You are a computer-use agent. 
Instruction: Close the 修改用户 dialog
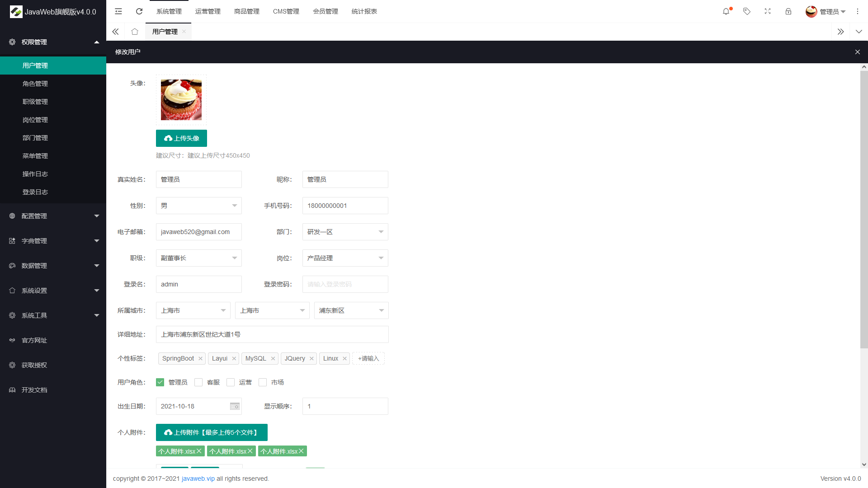[858, 52]
